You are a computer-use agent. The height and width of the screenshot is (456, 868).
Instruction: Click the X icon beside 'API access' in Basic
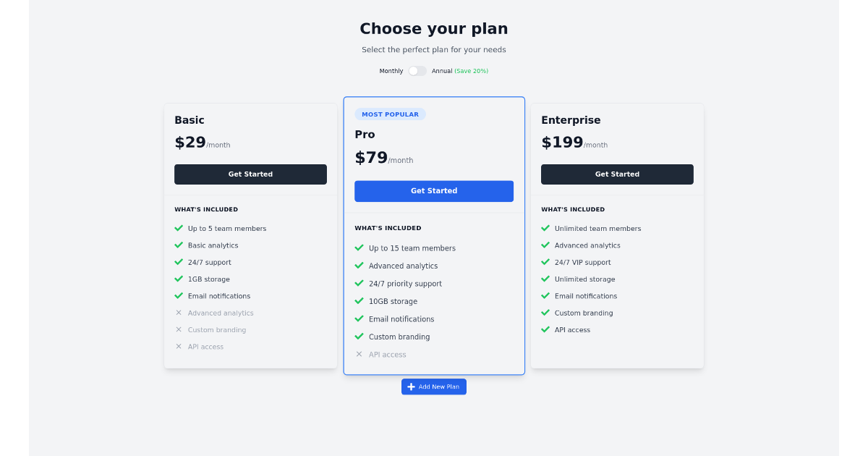(179, 346)
